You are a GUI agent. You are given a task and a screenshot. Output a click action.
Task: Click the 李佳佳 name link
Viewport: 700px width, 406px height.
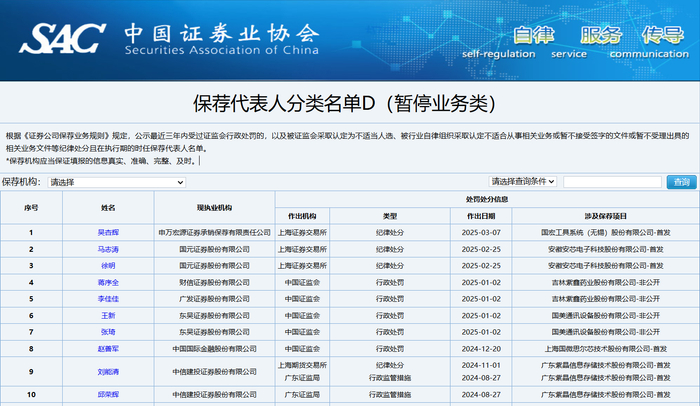pos(107,299)
